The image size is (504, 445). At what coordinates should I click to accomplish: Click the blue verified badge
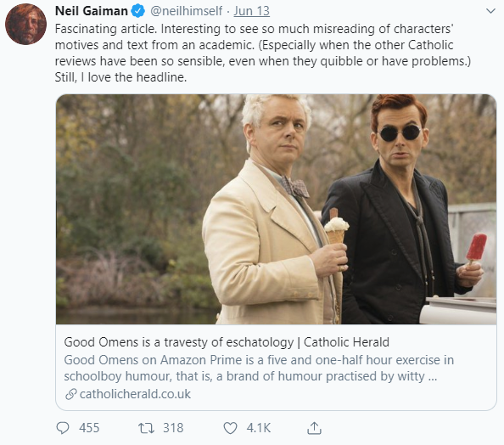click(x=138, y=11)
